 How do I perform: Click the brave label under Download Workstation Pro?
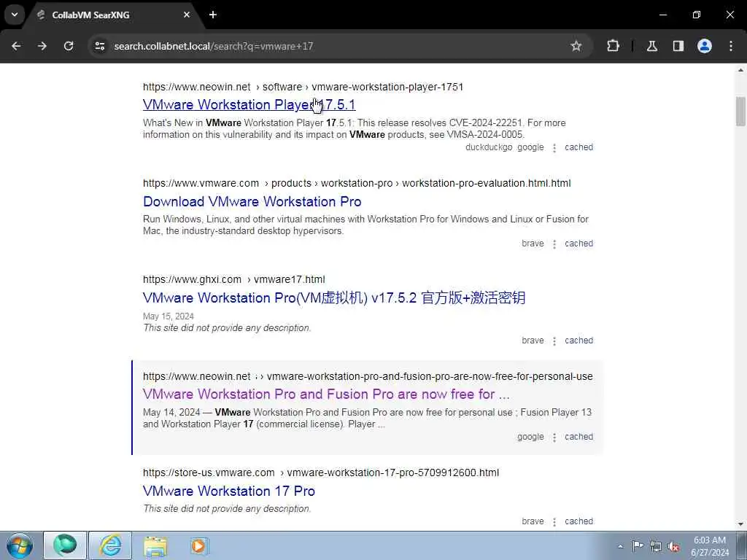point(533,244)
